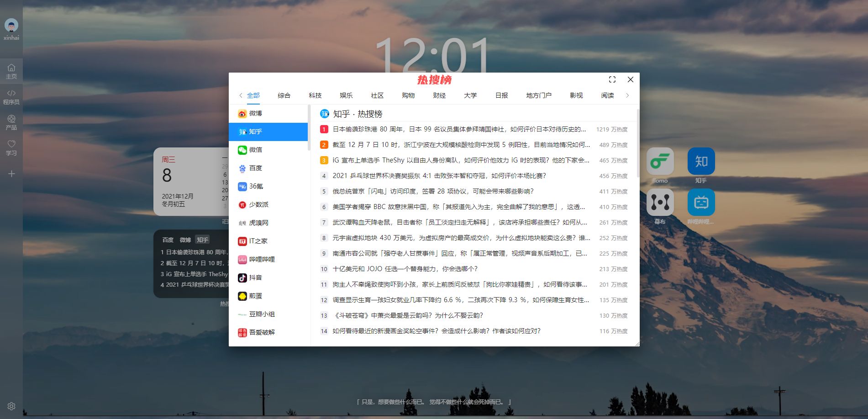Select 吾爱破解 source in hot list
Image resolution: width=868 pixels, height=419 pixels.
[268, 332]
